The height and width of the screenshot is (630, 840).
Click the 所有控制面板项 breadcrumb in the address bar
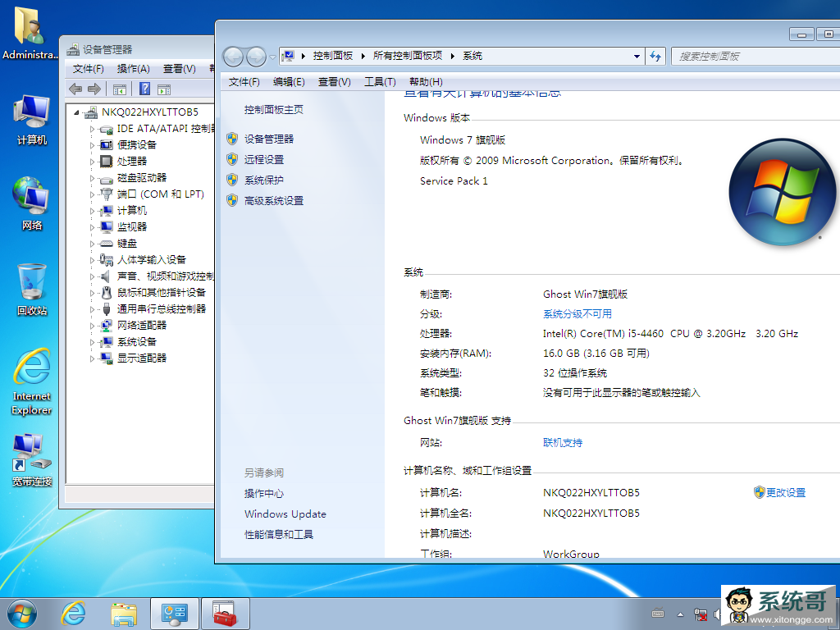[408, 56]
